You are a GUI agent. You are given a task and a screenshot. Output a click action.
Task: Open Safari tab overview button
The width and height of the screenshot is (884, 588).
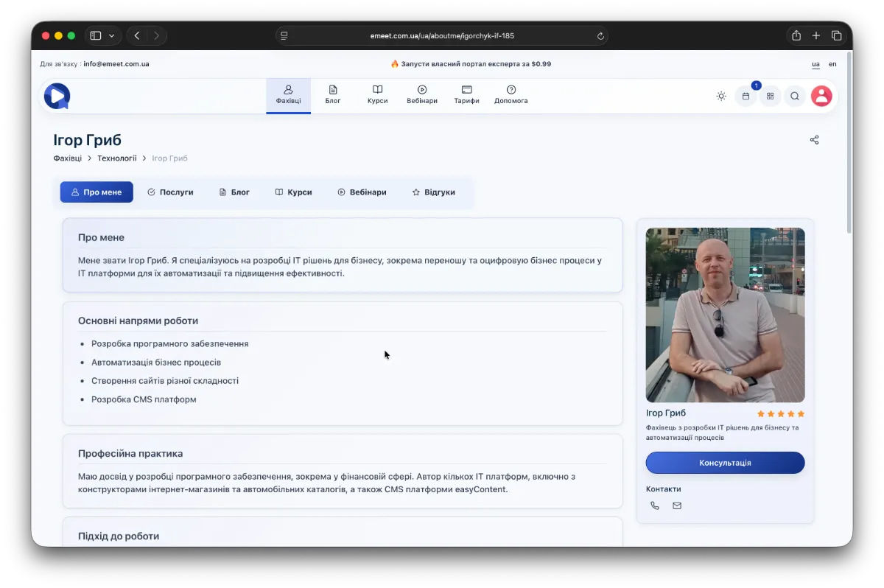836,35
